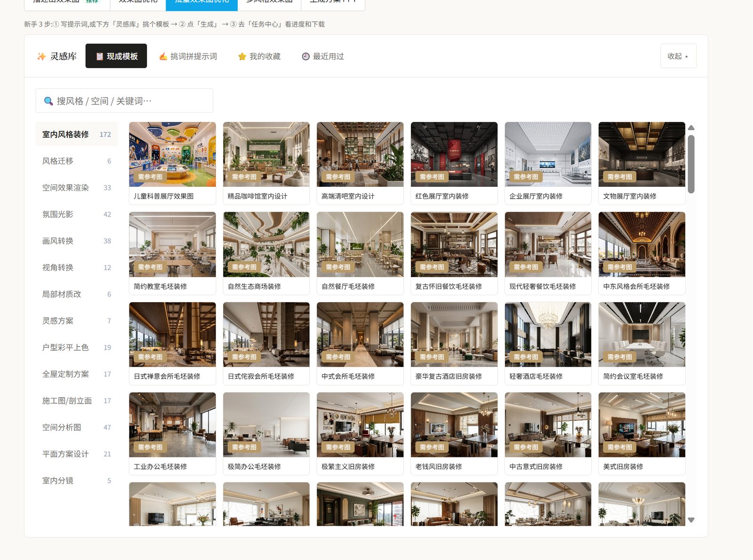This screenshot has height=560, width=753.
Task: Click the hand icon for 挑词拼提示词
Action: coord(163,56)
